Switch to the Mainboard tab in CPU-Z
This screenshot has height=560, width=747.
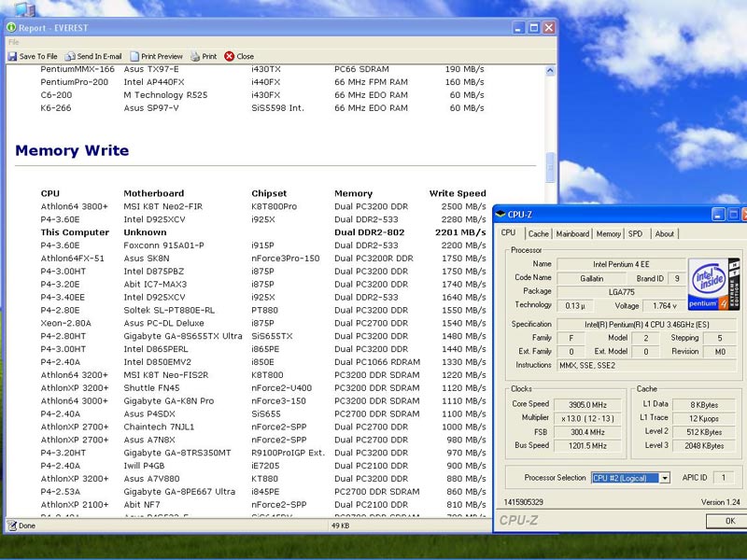[x=572, y=234]
